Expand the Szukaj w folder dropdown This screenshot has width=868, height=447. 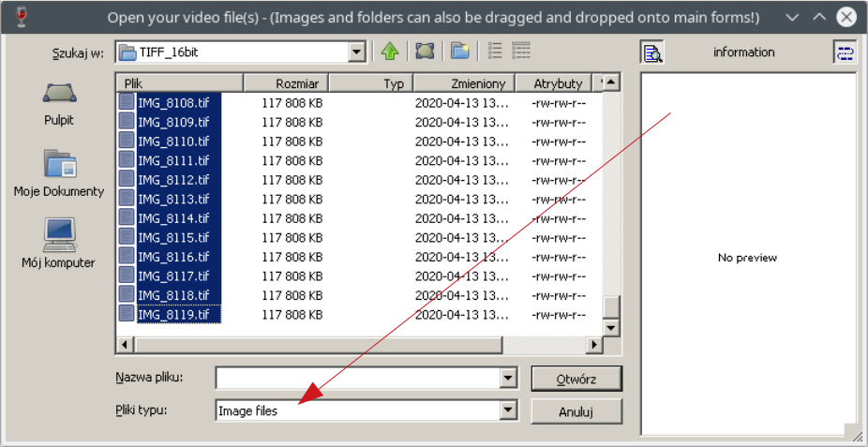click(358, 52)
